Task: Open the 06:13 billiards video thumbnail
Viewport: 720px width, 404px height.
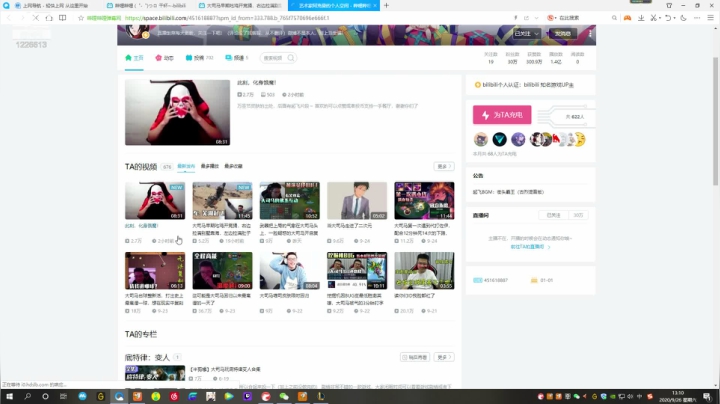Action: pos(155,271)
